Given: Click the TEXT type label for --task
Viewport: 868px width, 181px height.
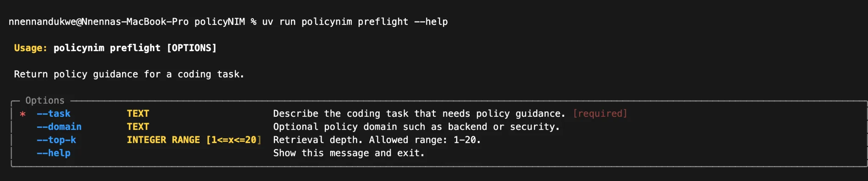Looking at the screenshot, I should click(x=138, y=113).
